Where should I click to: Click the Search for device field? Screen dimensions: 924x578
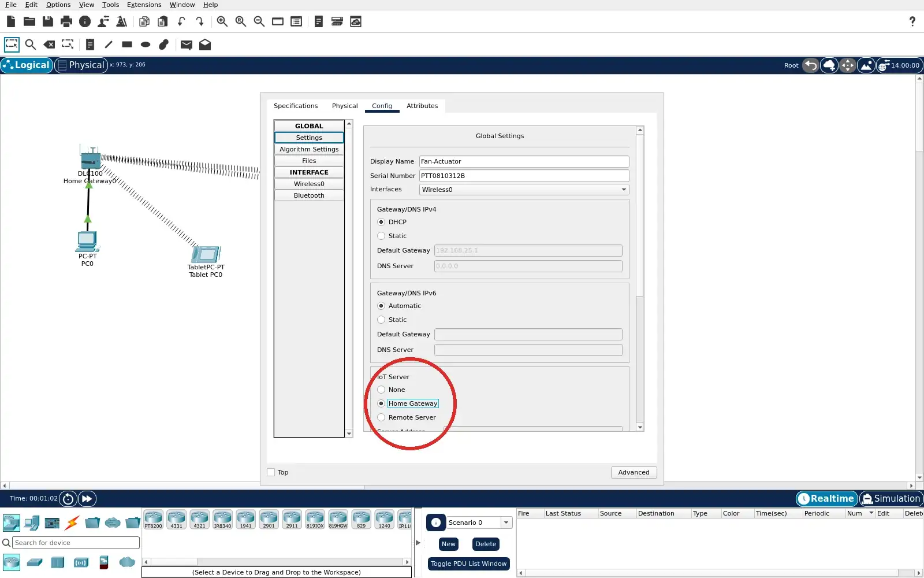[76, 543]
